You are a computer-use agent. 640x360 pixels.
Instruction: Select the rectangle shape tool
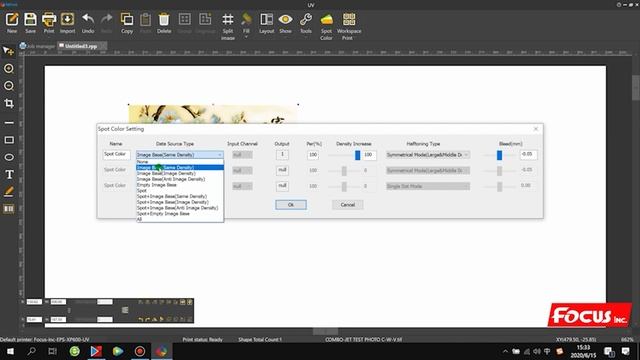point(9,140)
